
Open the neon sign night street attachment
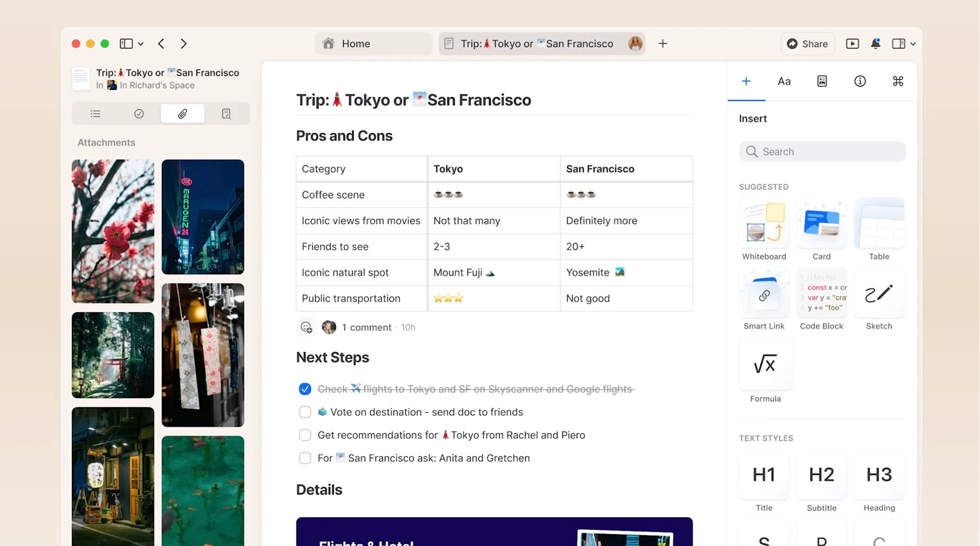(x=203, y=217)
